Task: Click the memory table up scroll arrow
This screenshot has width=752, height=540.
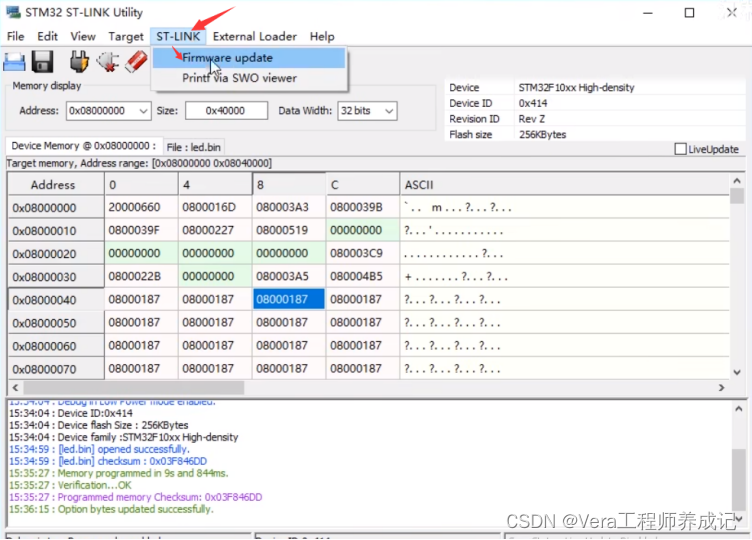Action: (x=737, y=181)
